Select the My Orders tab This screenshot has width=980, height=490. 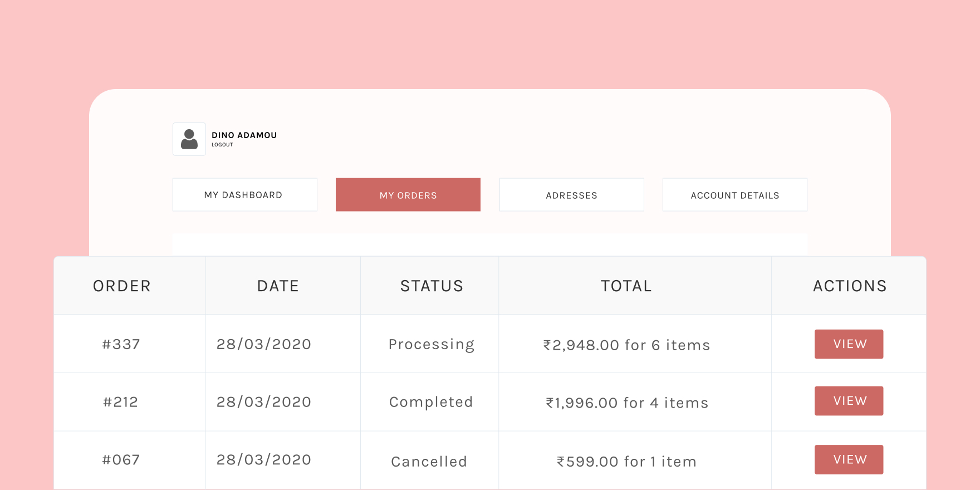pos(408,195)
